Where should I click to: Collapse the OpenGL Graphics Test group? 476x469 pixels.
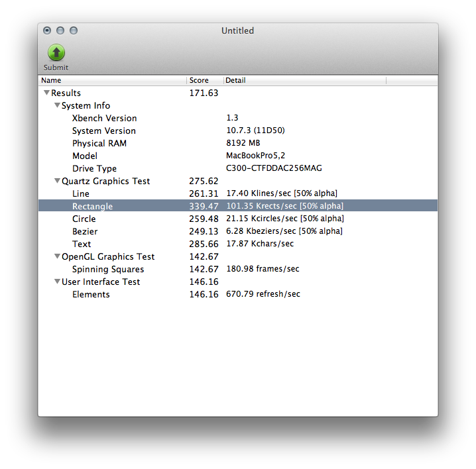(57, 257)
